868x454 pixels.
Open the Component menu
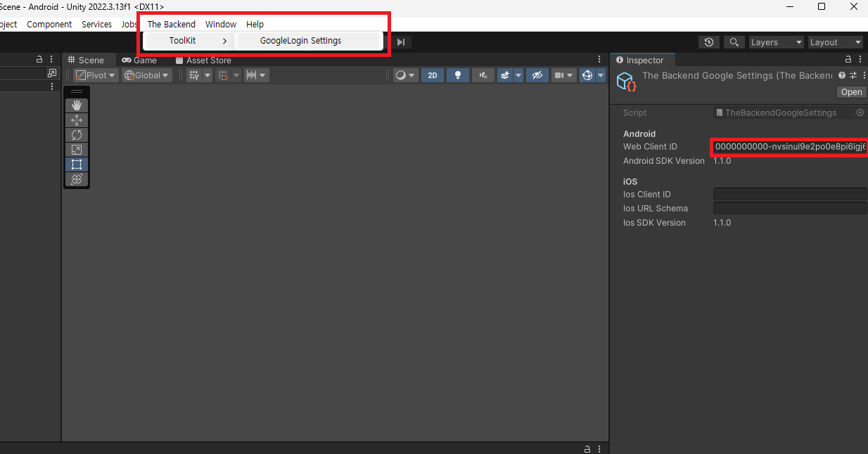[x=49, y=24]
